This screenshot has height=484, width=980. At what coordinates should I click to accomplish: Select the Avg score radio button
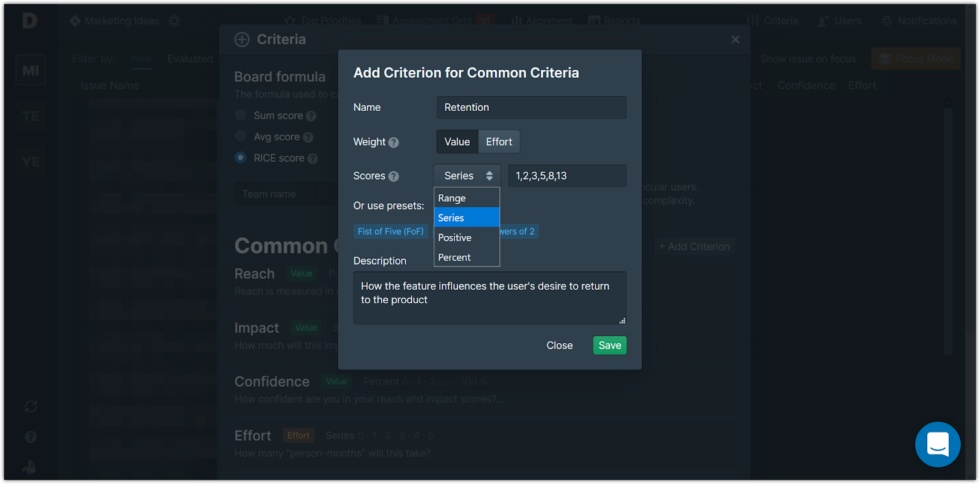click(x=241, y=137)
